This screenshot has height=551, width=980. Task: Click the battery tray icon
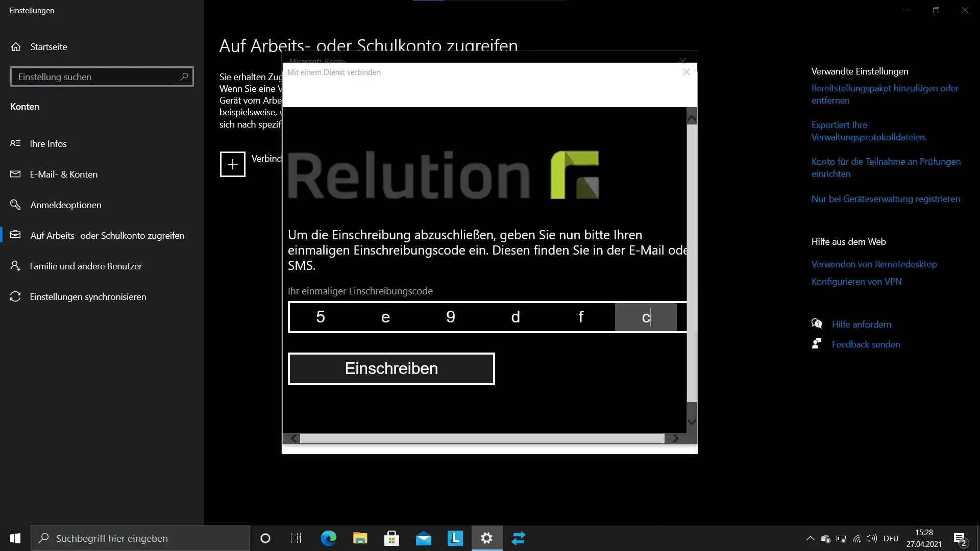tap(841, 539)
